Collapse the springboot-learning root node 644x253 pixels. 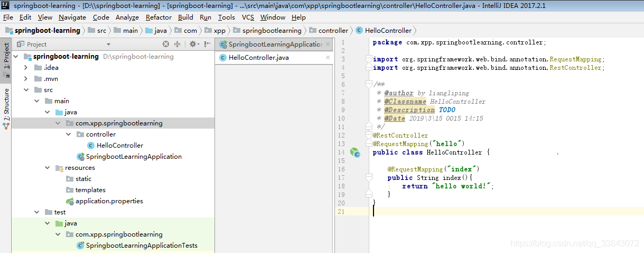coord(15,57)
